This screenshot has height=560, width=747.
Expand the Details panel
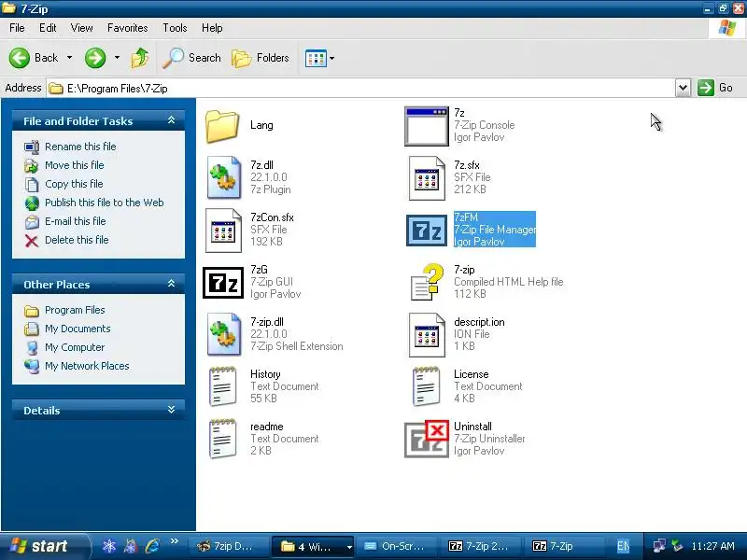(x=172, y=410)
